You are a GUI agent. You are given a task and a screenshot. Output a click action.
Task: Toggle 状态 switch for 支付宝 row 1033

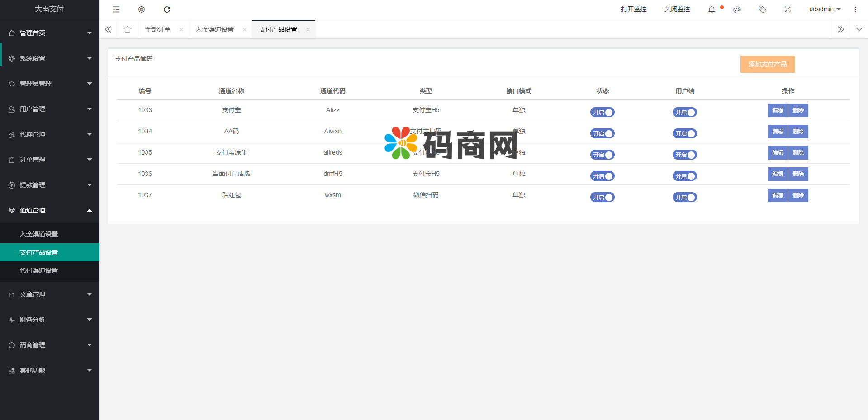(602, 112)
